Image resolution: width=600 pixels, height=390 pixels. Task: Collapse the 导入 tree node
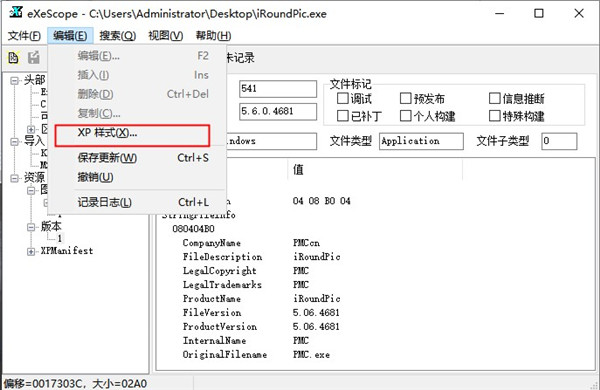14,142
